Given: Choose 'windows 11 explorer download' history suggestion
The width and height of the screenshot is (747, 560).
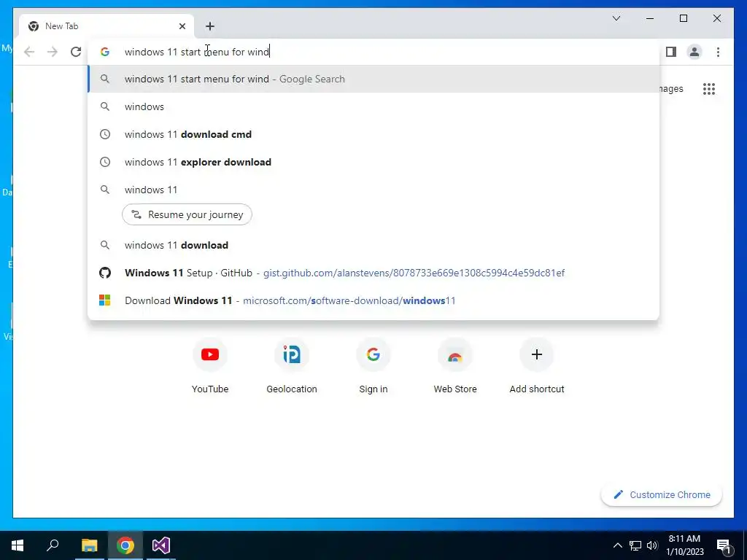Looking at the screenshot, I should tap(374, 162).
